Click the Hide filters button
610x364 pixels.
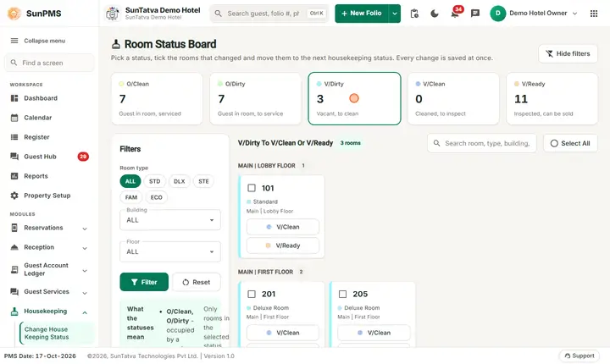pyautogui.click(x=568, y=53)
